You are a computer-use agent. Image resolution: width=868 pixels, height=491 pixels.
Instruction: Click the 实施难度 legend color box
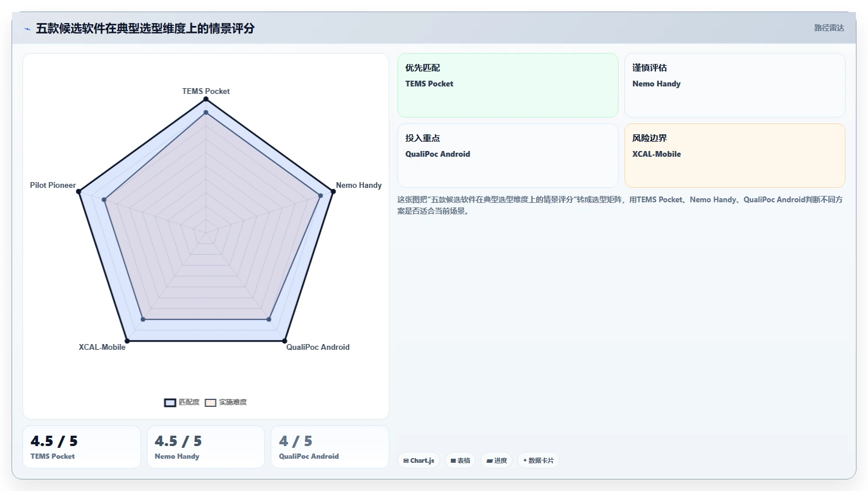click(x=211, y=403)
